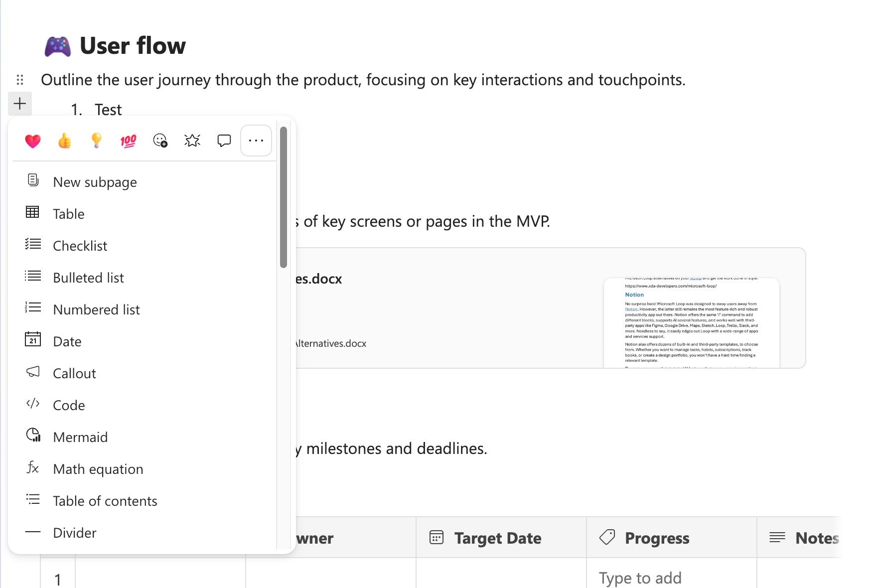879x588 pixels.
Task: Open more options with the ellipsis button
Action: click(256, 141)
